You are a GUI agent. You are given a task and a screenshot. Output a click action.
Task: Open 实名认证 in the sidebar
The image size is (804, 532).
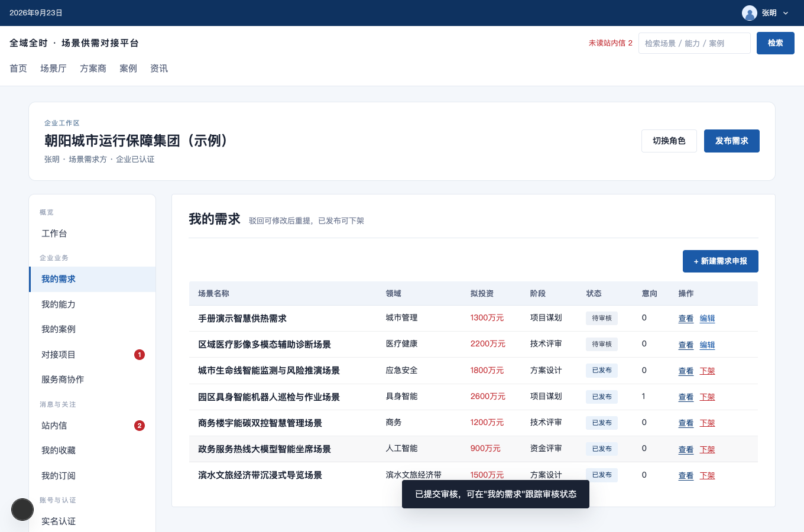(x=92, y=521)
